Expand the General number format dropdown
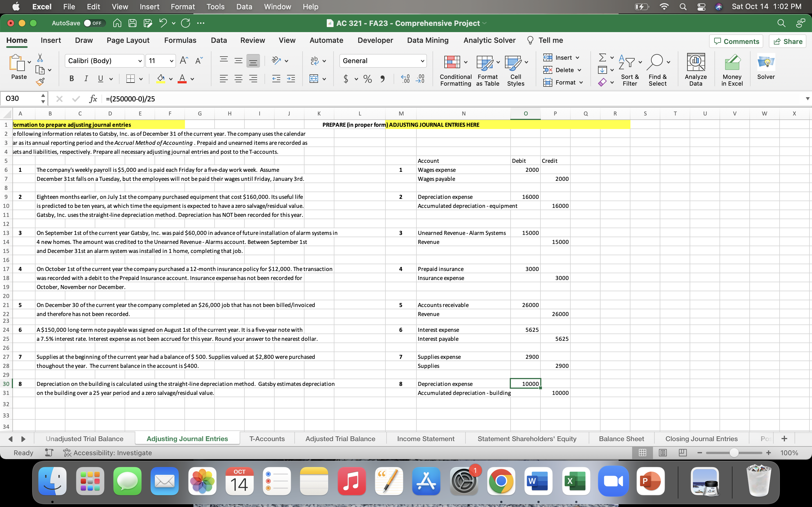Viewport: 812px width, 507px height. (x=422, y=61)
